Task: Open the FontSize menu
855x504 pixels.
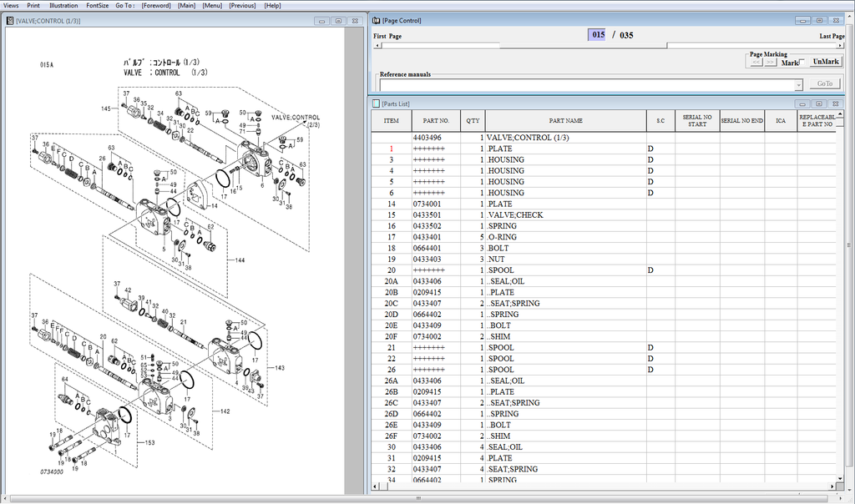Action: click(97, 5)
